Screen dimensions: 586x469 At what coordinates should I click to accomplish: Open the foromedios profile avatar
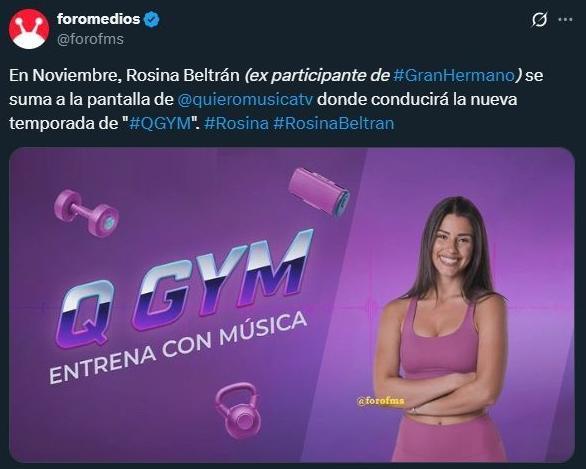pyautogui.click(x=29, y=29)
